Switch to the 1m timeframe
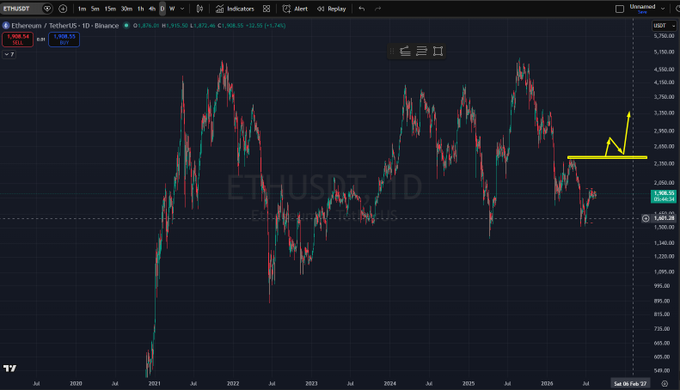The width and height of the screenshot is (680, 390). click(x=82, y=9)
